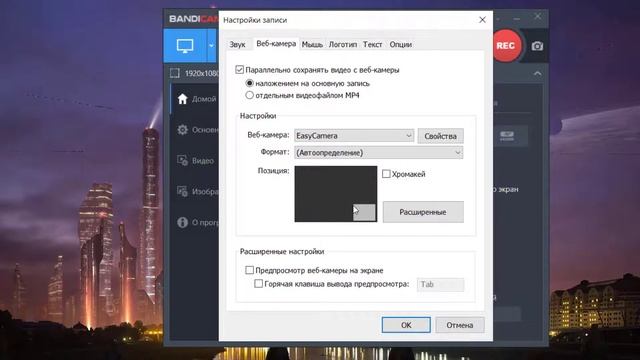The width and height of the screenshot is (640, 360).
Task: Open the About info section in sidebar
Action: coord(198,222)
